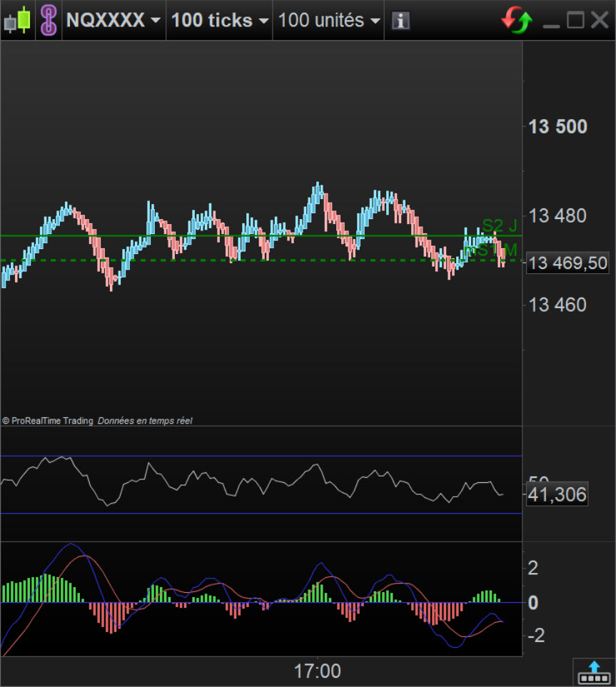
Task: Minimize the chart window
Action: (550, 21)
